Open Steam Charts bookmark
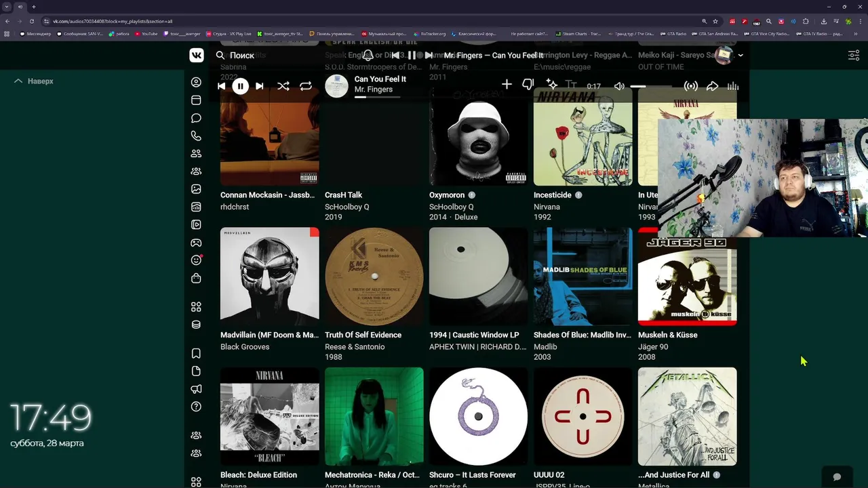868x488 pixels. pos(578,34)
